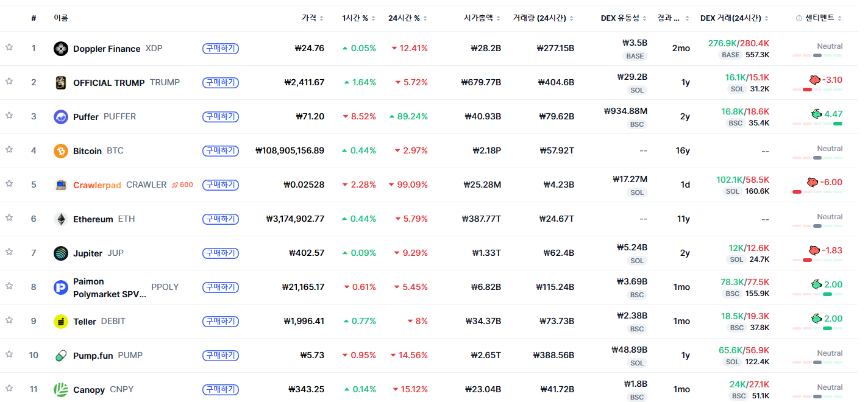Click the Puffer coin logo

(x=61, y=117)
